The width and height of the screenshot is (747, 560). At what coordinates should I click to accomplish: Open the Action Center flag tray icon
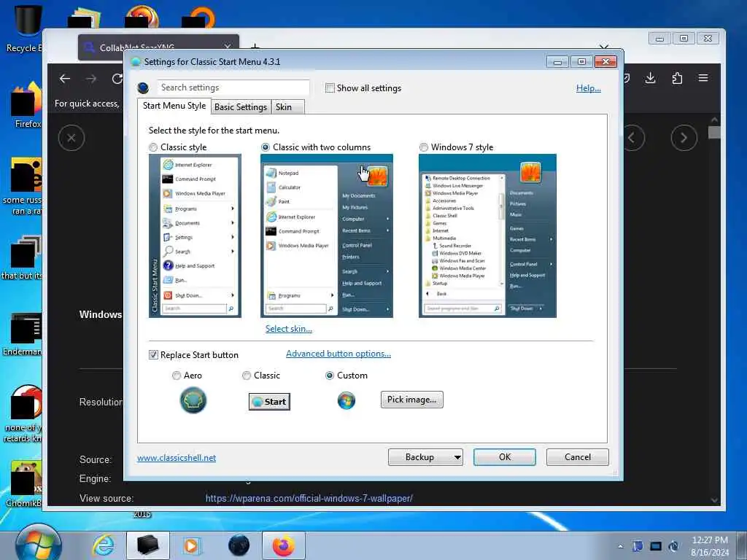(638, 546)
